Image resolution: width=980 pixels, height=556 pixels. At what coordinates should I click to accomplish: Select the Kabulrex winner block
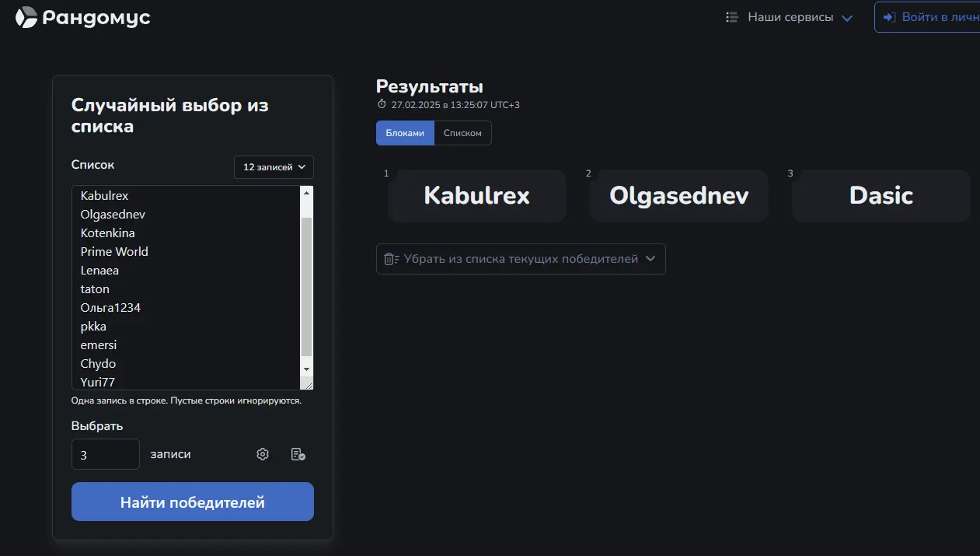[477, 196]
